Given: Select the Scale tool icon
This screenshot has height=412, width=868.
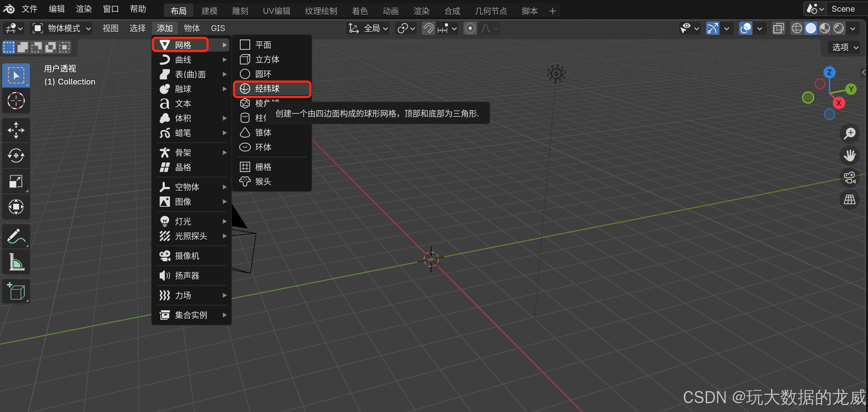Looking at the screenshot, I should coord(16,181).
